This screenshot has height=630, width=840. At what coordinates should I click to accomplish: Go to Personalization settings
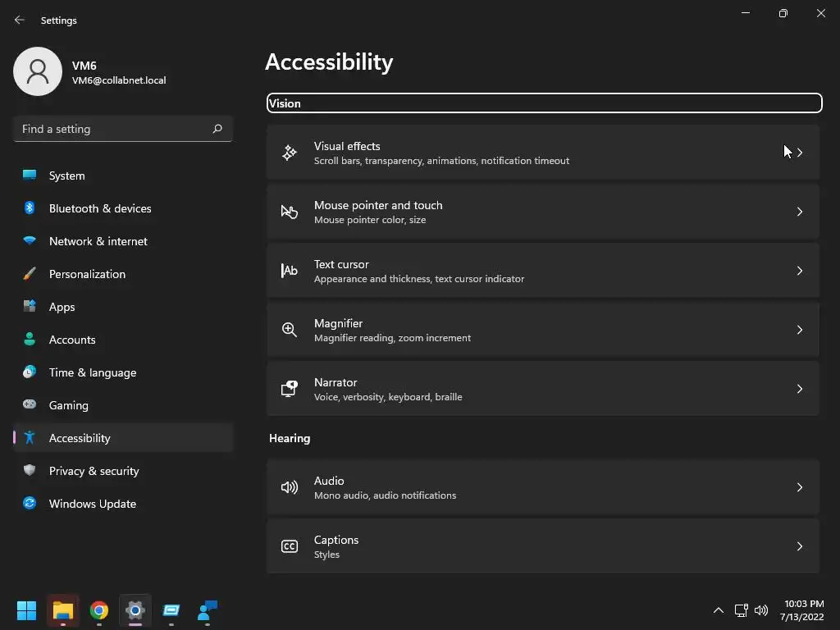click(87, 274)
